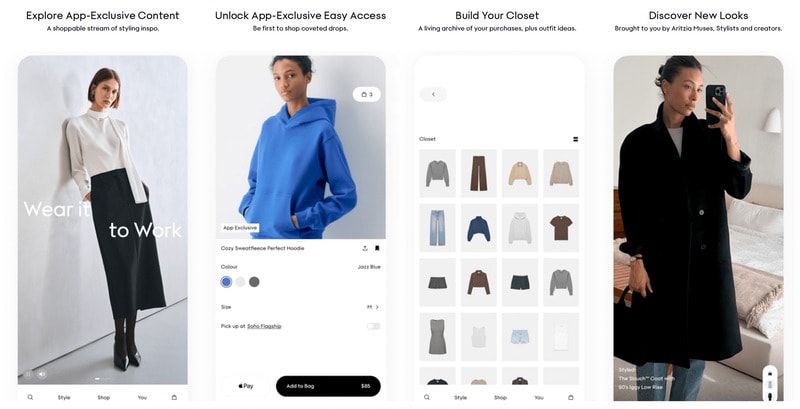
Task: Select the white colour option for the hoodie
Action: (240, 282)
